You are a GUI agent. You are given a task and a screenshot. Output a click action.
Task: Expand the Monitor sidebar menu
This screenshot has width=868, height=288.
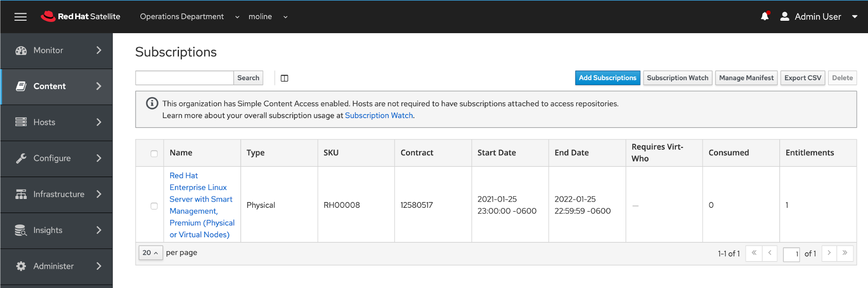tap(56, 50)
